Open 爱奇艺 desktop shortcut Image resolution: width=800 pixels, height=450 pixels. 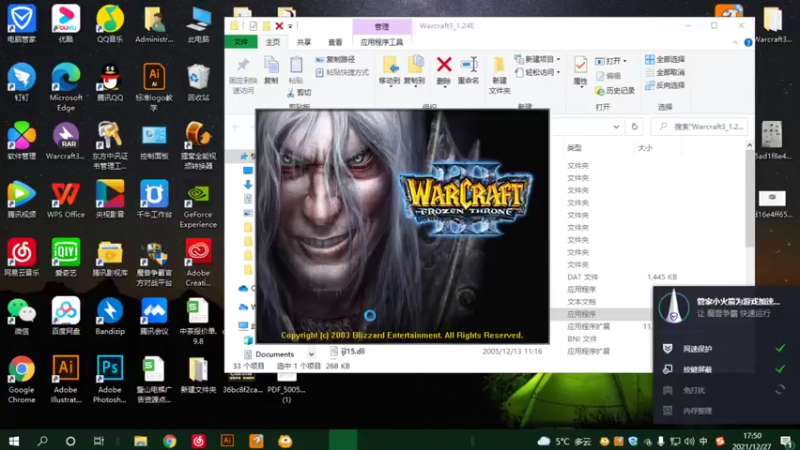click(x=66, y=258)
